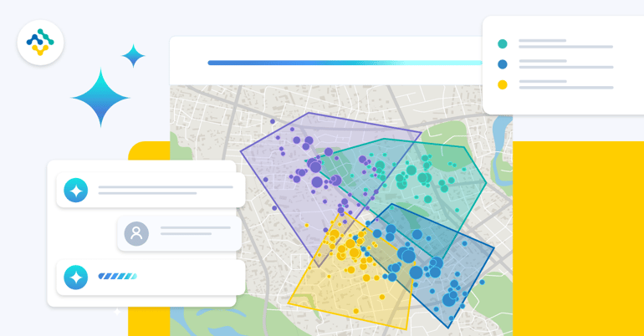644x336 pixels.
Task: Click the striped loading indicator in the chat
Action: click(x=117, y=276)
